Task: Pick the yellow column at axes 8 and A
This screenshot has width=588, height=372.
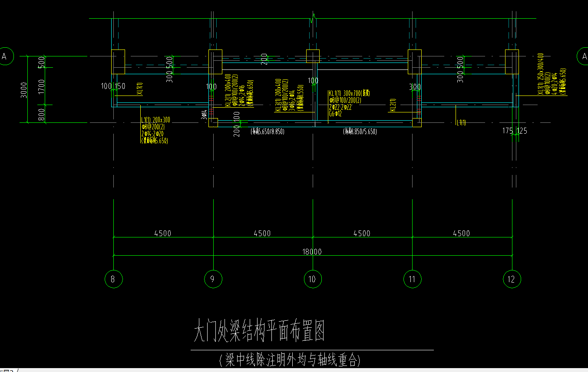Action: (118, 62)
